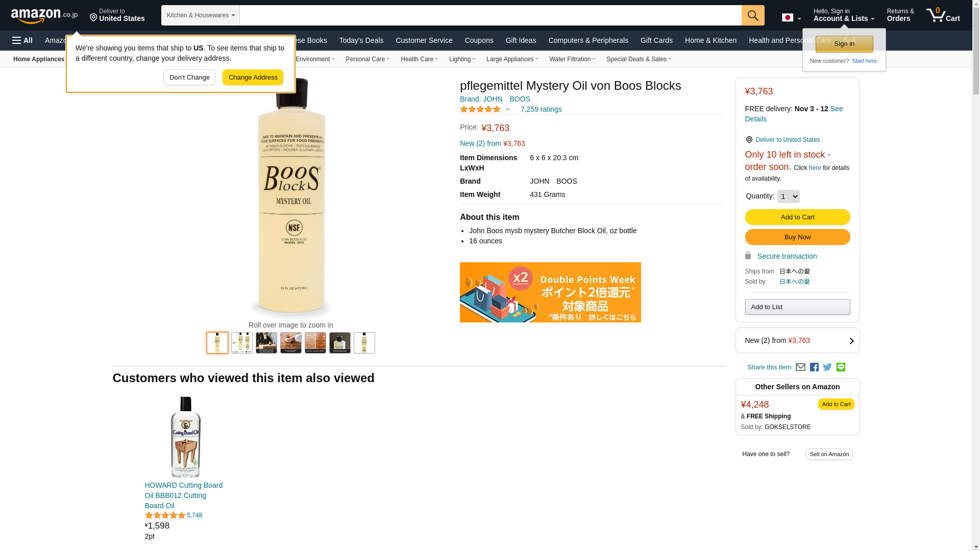Expand the star rating breakdown arrow
Viewport: 980px width, 551px height.
[x=507, y=109]
